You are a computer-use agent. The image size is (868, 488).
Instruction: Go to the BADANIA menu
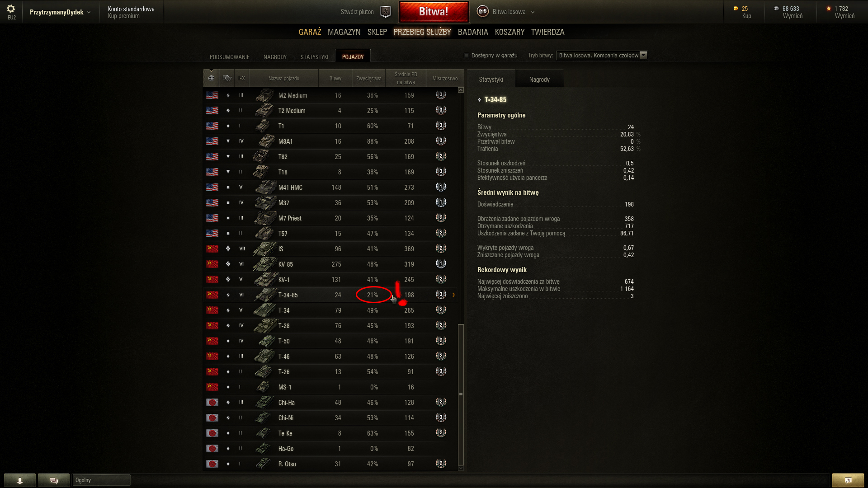473,32
